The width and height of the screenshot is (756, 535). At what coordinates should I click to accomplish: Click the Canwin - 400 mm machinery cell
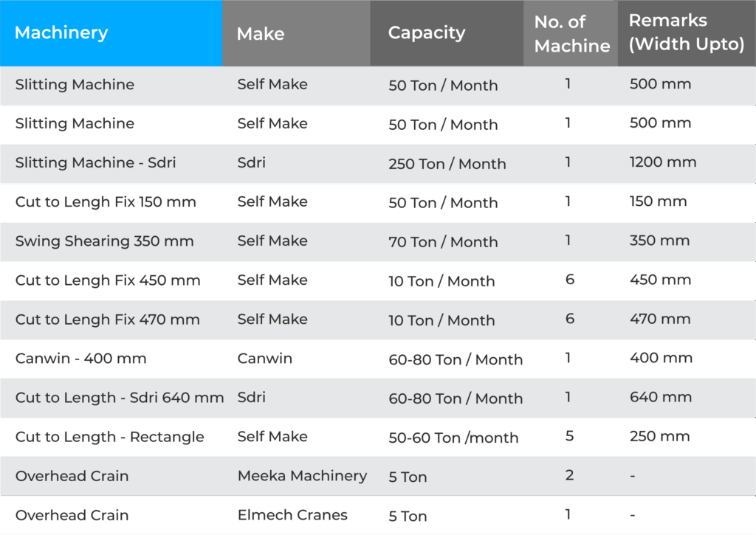click(80, 359)
